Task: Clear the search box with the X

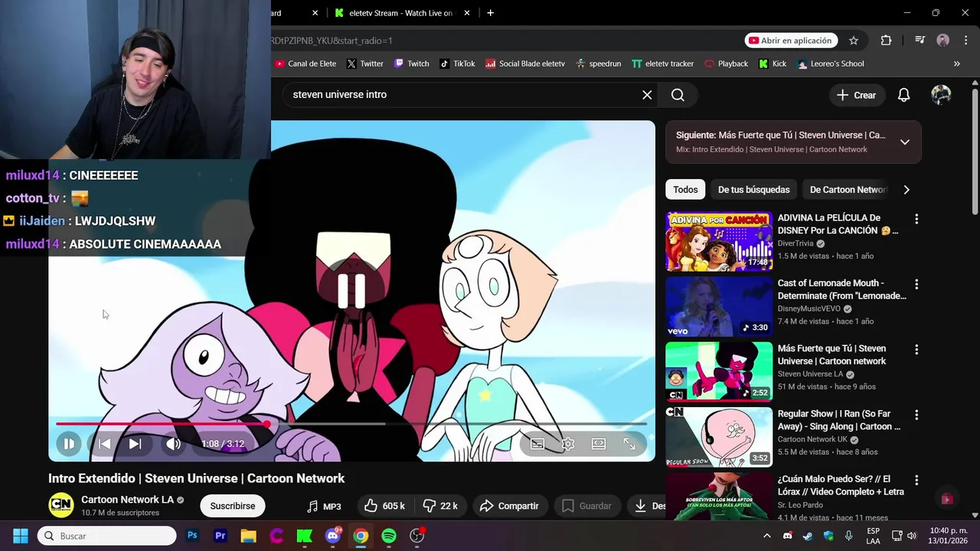Action: click(647, 95)
